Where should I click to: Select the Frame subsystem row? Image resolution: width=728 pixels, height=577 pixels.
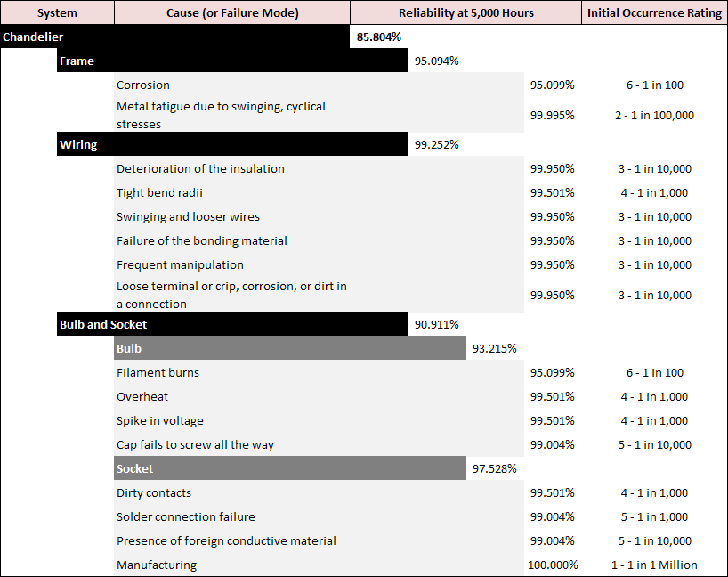tap(232, 61)
